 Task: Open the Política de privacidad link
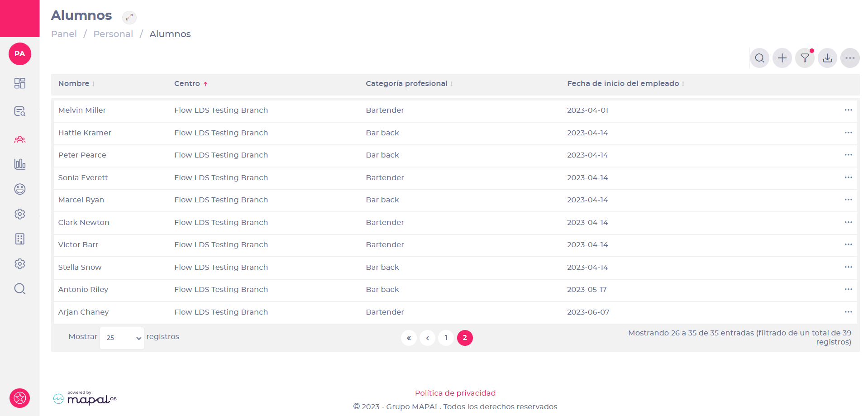click(x=455, y=393)
